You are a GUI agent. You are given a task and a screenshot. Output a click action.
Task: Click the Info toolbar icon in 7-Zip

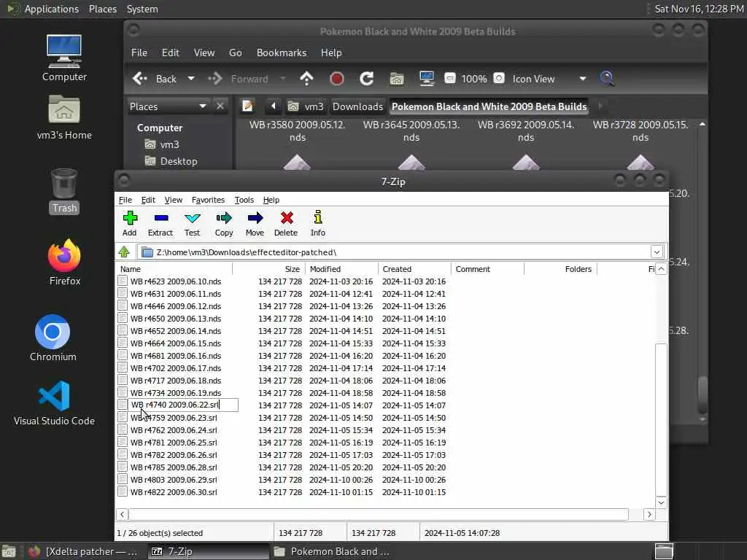[x=318, y=224]
